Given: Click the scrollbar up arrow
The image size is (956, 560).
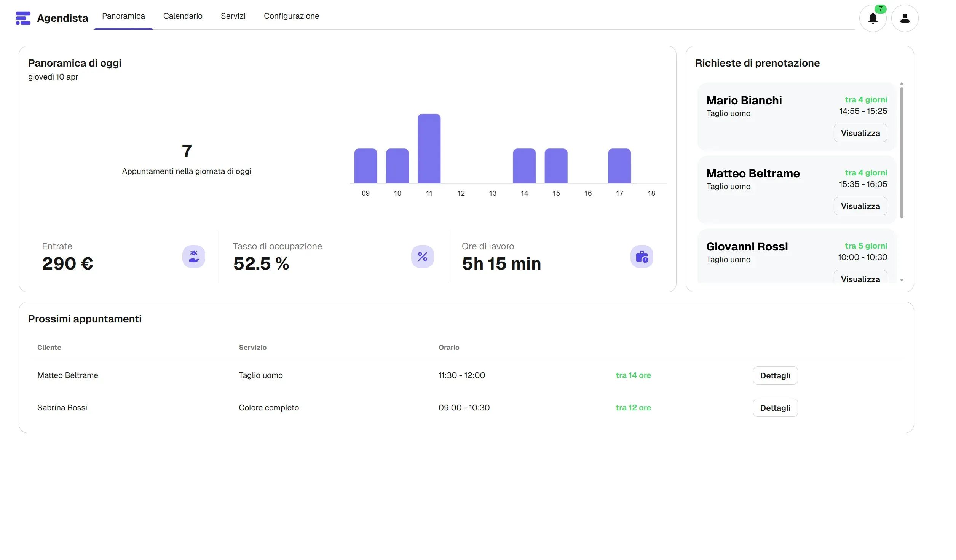Looking at the screenshot, I should pyautogui.click(x=902, y=84).
